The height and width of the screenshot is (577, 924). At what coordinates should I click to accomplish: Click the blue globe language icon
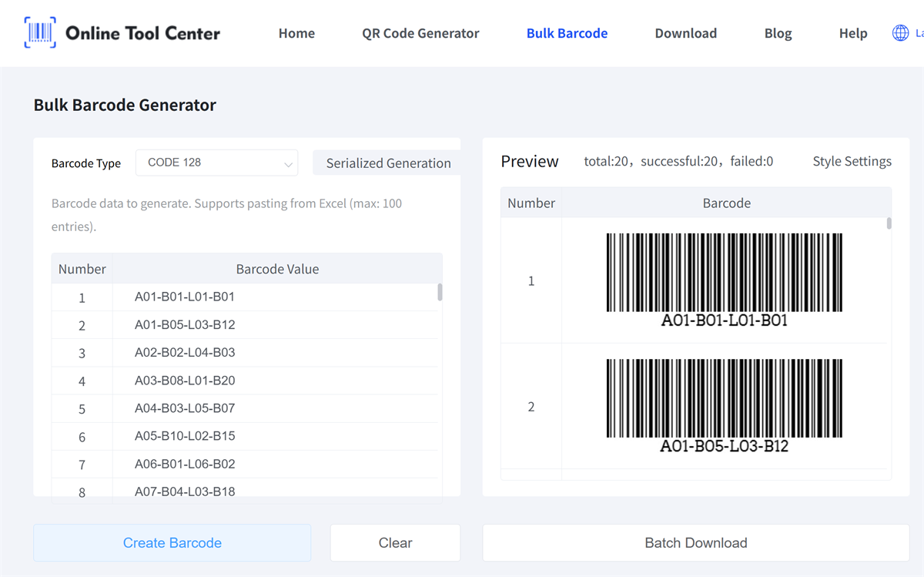tap(899, 33)
